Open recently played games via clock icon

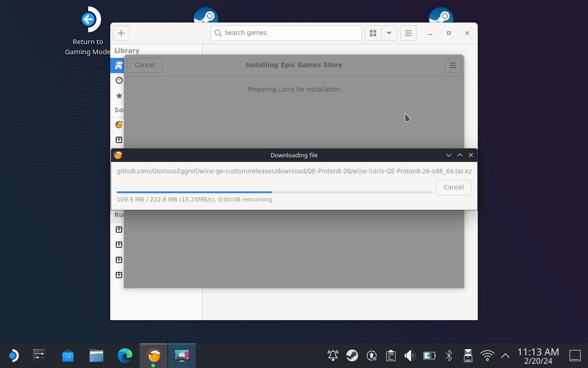pos(119,80)
